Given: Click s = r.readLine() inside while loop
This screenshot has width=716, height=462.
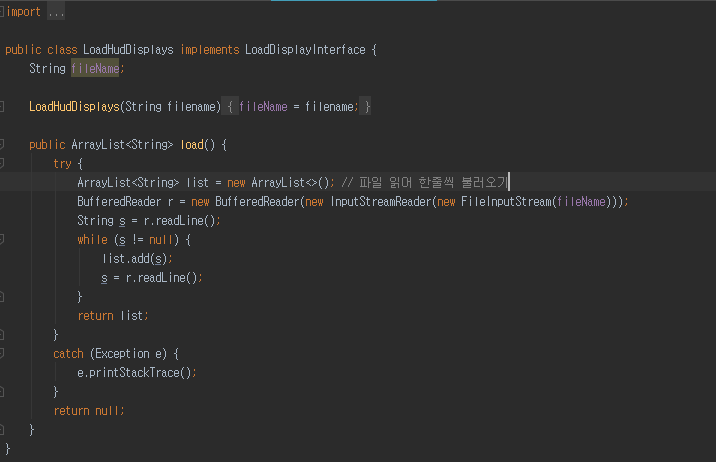Looking at the screenshot, I should (x=152, y=278).
